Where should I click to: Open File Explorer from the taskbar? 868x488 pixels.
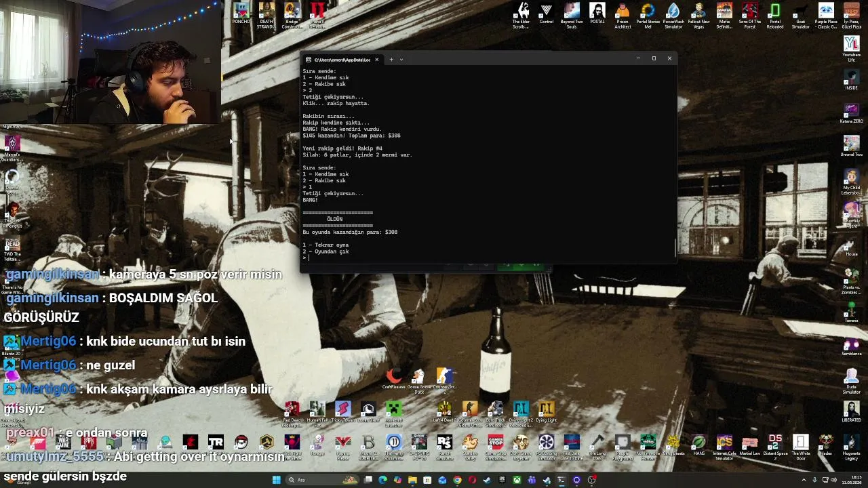412,480
